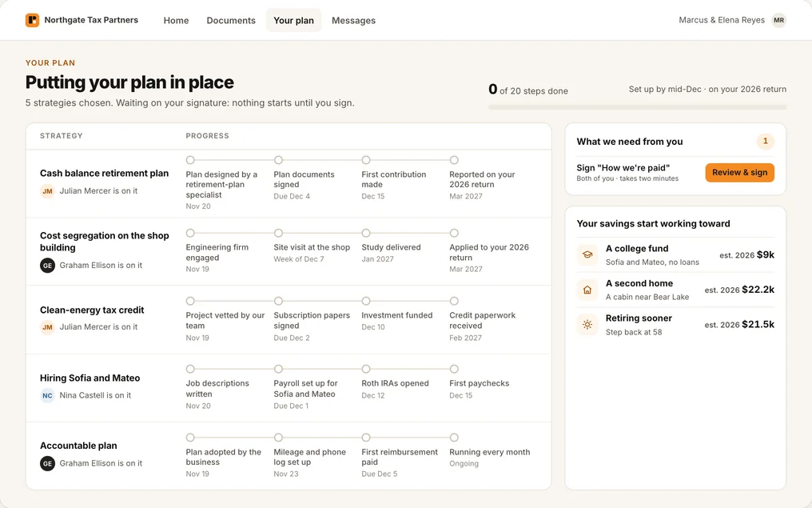
Task: Click the overall steps progress bar
Action: (637, 107)
